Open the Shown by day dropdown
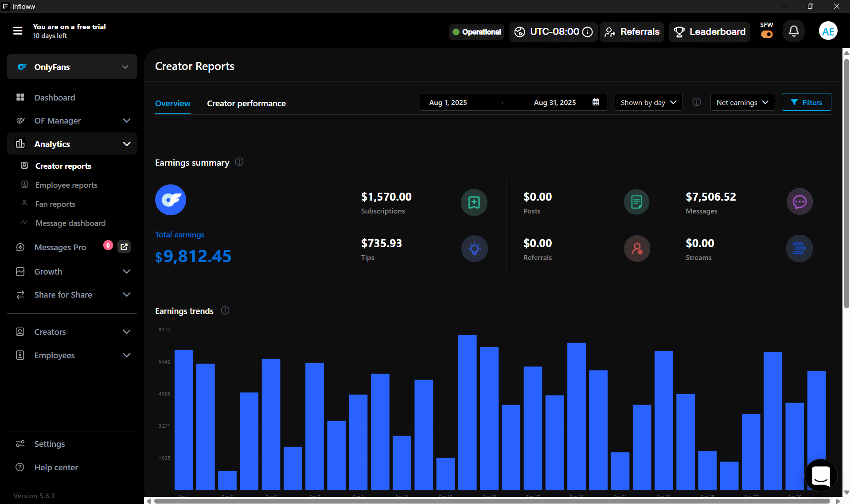The width and height of the screenshot is (850, 504). point(648,102)
